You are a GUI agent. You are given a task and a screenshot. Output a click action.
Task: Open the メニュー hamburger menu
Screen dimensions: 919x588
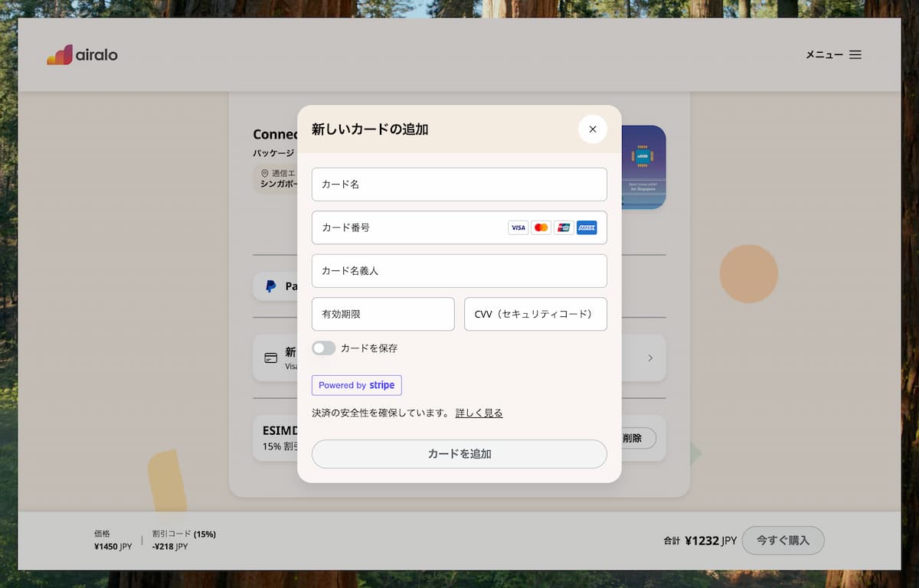833,54
